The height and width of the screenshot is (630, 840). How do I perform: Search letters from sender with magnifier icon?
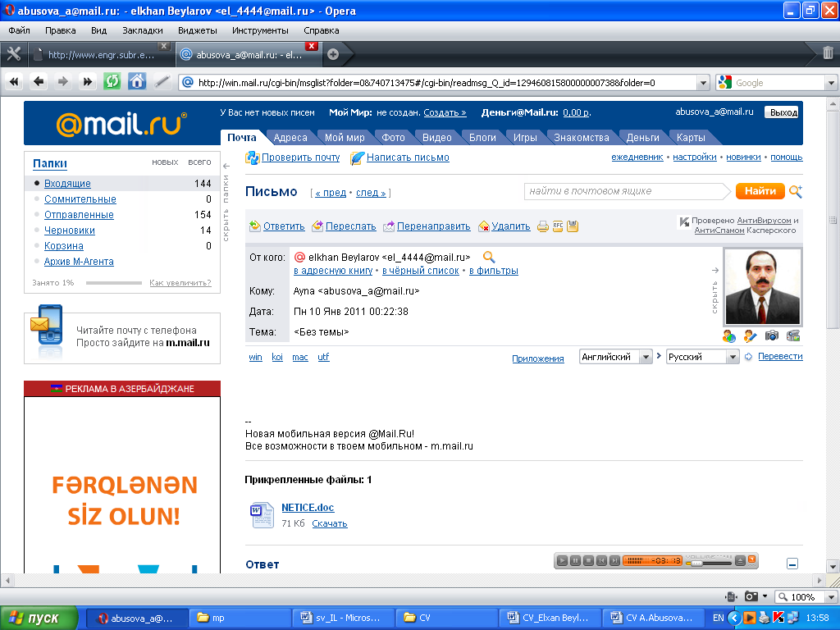[489, 257]
